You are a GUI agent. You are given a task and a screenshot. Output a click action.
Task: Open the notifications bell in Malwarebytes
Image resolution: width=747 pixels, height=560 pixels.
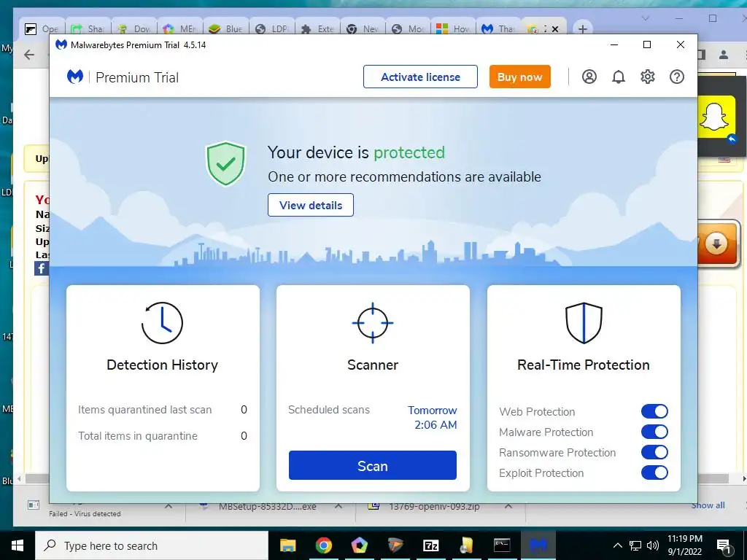[x=619, y=77]
